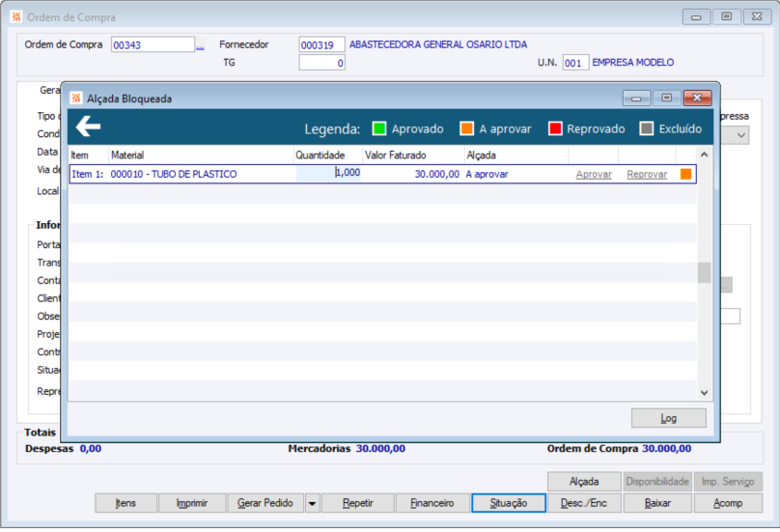Click the Quantidade cell of Item 1

[x=328, y=173]
